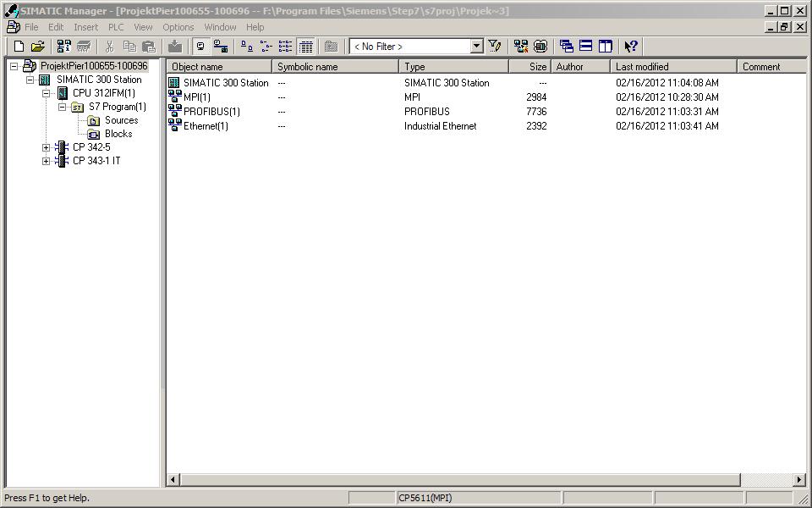Click the context Help pointer icon
This screenshot has width=812, height=508.
click(631, 47)
